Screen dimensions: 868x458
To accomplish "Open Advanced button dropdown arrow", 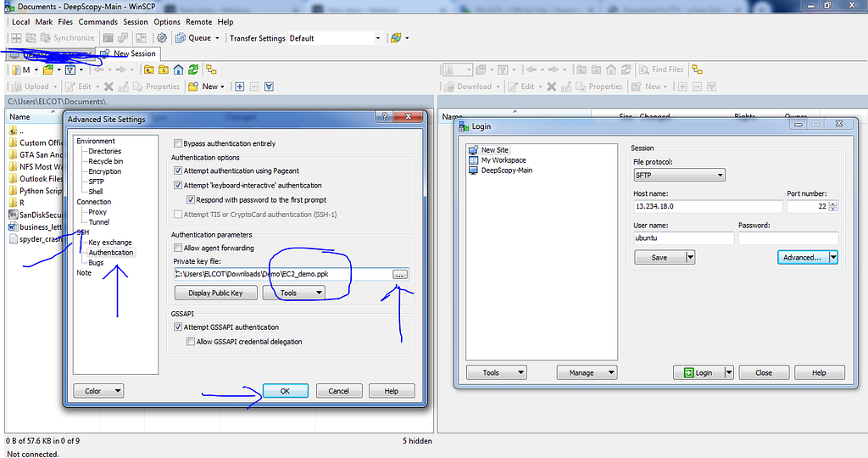I will coord(833,257).
